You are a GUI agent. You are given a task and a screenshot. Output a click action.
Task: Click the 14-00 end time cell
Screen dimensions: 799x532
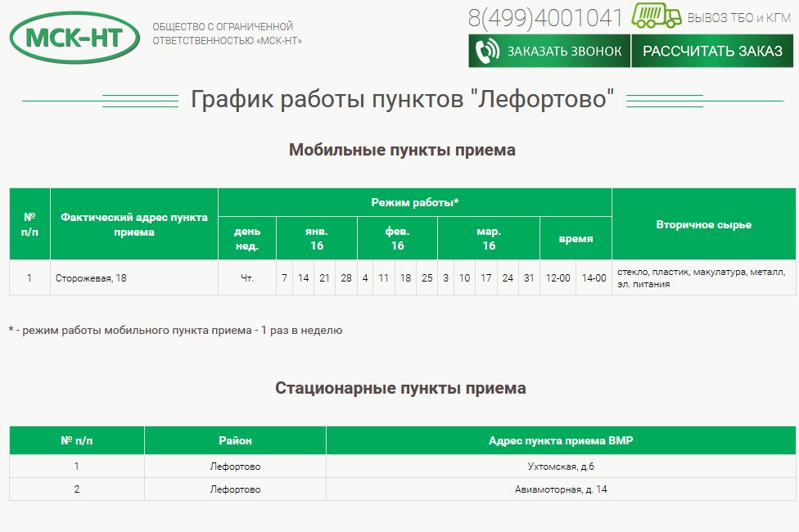click(x=594, y=277)
